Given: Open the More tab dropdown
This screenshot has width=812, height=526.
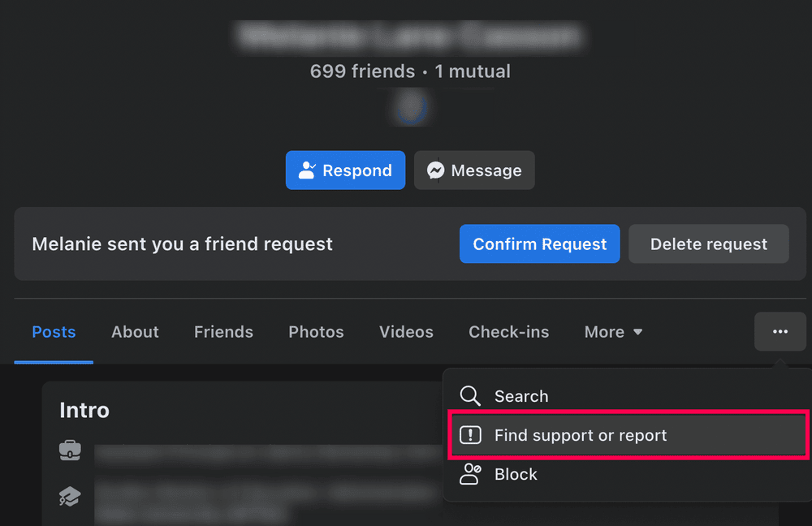Looking at the screenshot, I should [613, 331].
